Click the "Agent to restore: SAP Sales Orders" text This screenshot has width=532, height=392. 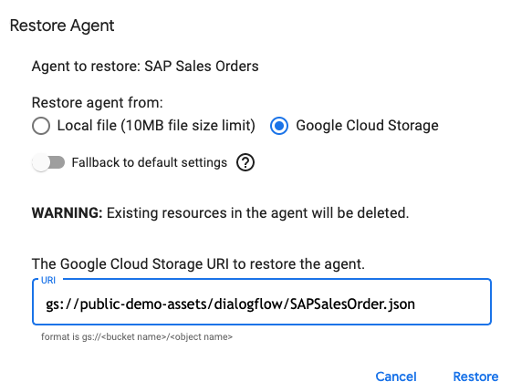pos(145,66)
